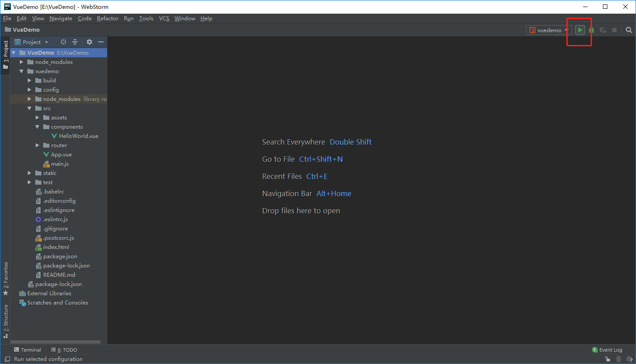
Task: Click the VueDemo breadcrumb in navigation bar
Action: point(22,30)
